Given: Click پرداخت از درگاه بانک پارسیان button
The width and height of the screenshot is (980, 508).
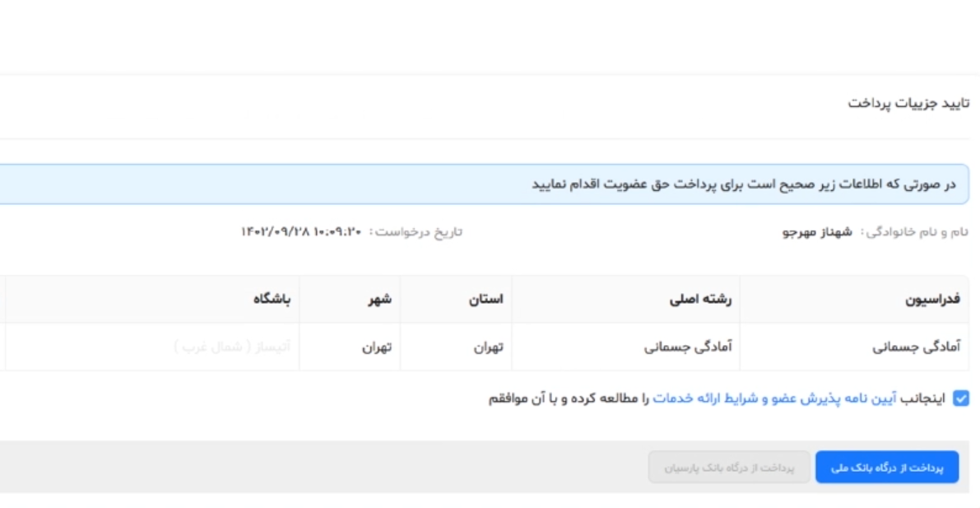Looking at the screenshot, I should [x=728, y=468].
